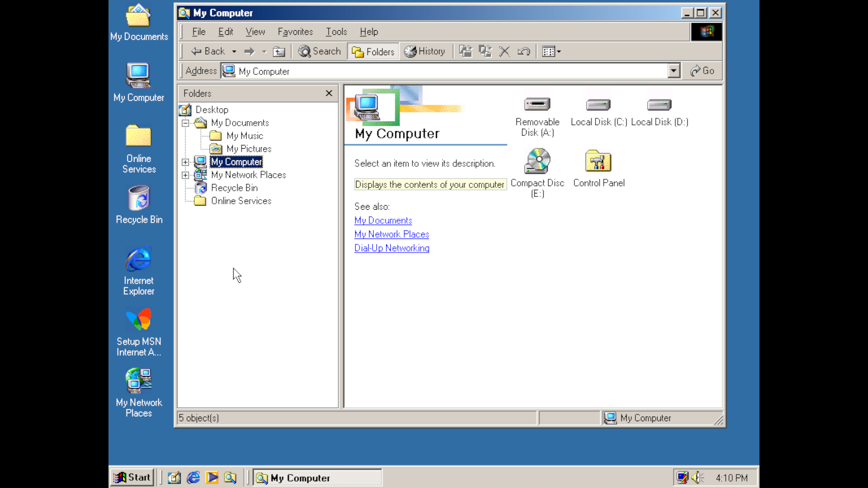
Task: Collapse the My Documents tree node
Action: pyautogui.click(x=185, y=123)
